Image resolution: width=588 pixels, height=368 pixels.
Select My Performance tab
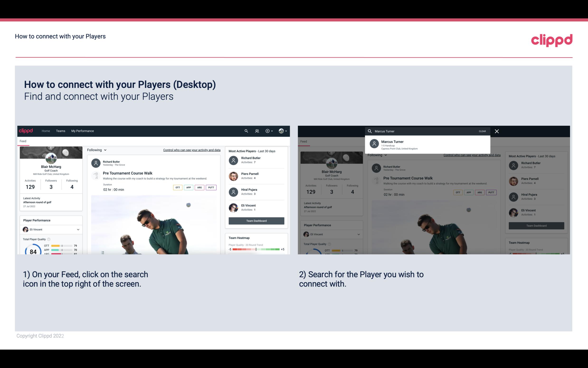[83, 131]
